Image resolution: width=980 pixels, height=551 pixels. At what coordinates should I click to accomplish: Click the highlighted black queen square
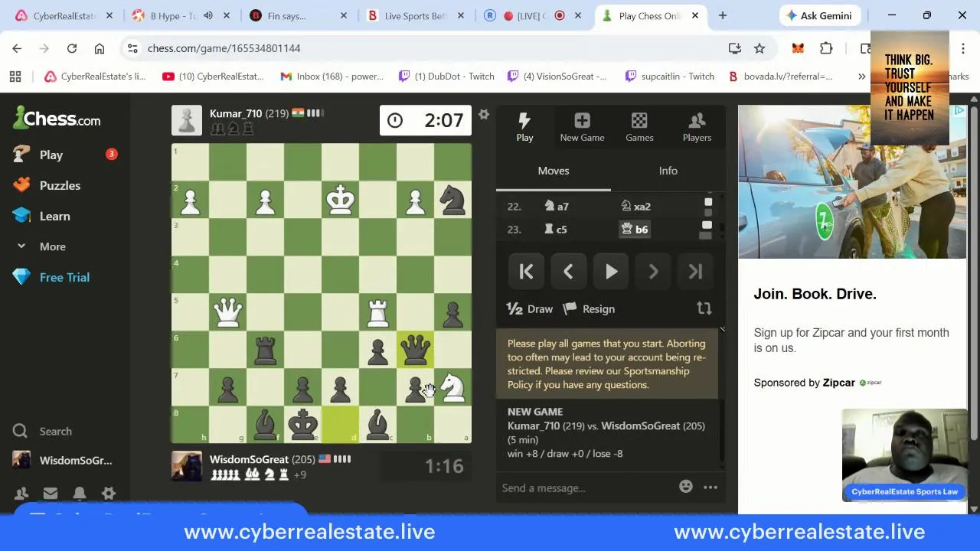click(x=415, y=350)
